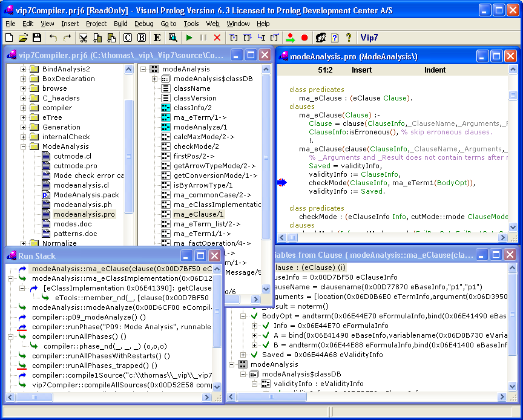Expand the A = bind variable node
Image resolution: width=523 pixels, height=420 pixels.
pos(254,336)
